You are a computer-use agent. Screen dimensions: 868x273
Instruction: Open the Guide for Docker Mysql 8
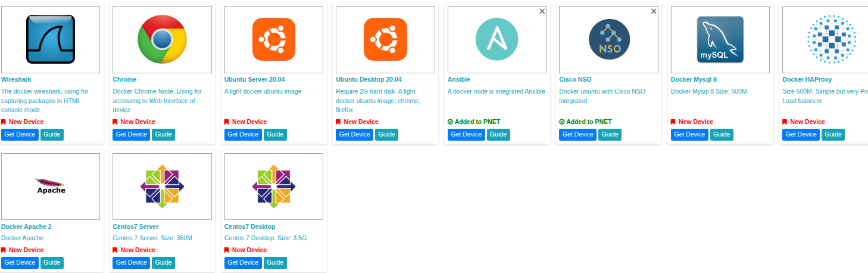click(722, 134)
